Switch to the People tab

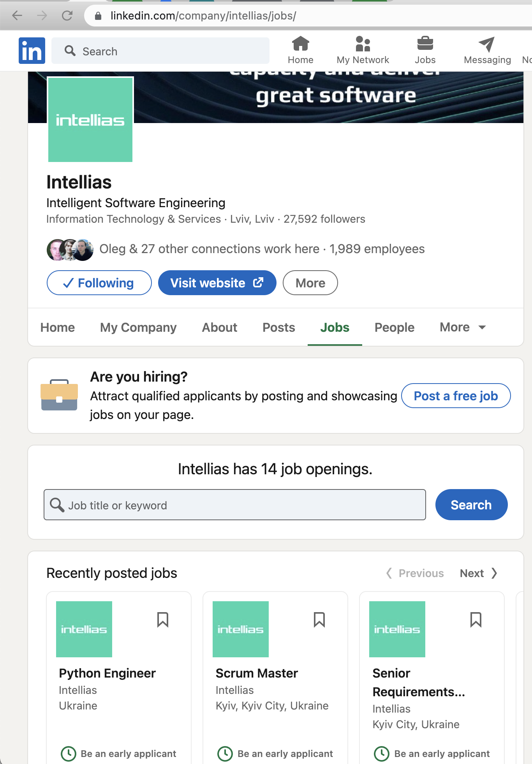pos(394,327)
